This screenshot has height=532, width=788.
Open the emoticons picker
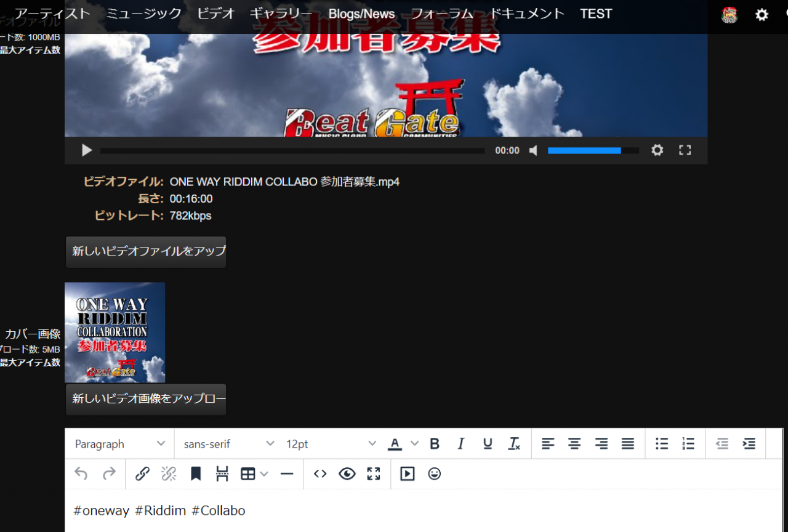point(435,474)
